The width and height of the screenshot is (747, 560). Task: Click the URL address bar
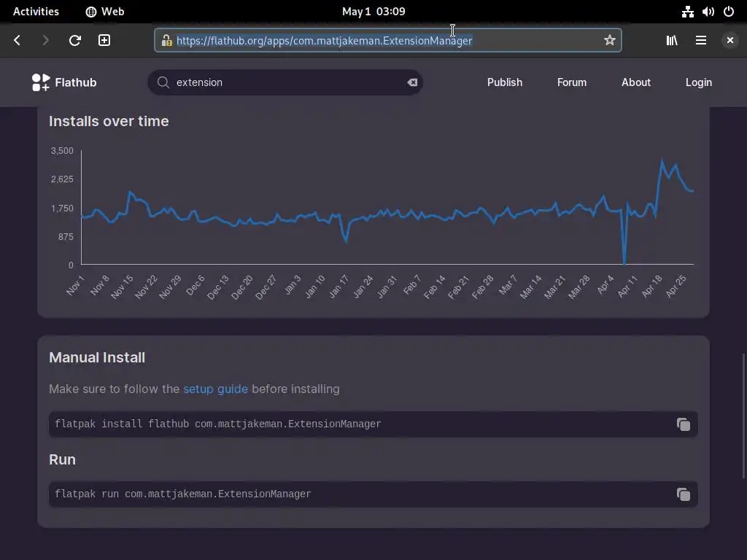click(388, 41)
